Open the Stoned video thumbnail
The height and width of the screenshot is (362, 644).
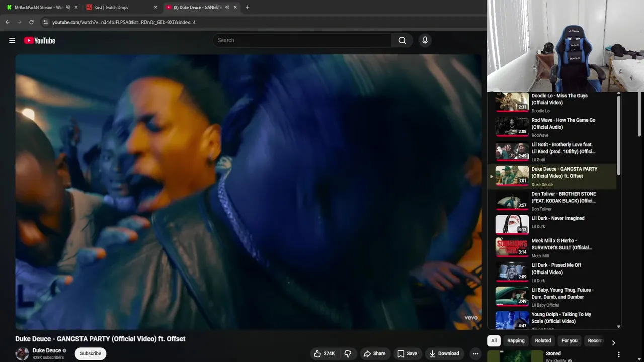[515, 356]
